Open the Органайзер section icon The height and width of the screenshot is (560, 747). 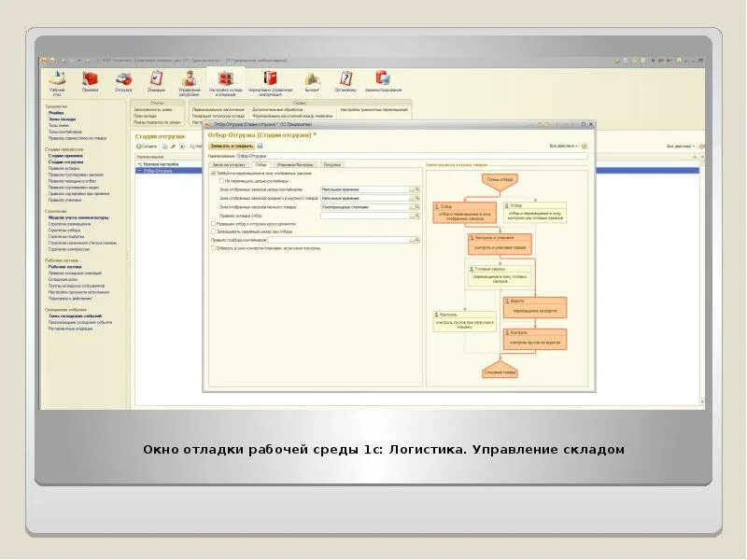pos(345,80)
